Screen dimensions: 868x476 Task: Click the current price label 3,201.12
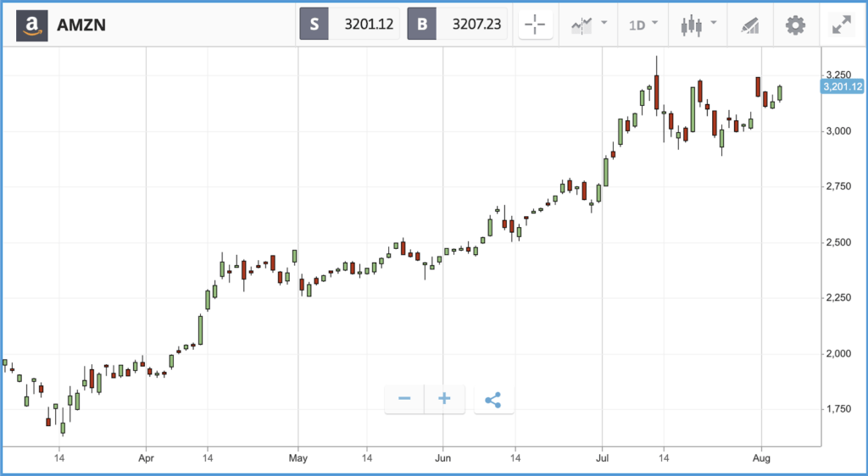click(842, 86)
